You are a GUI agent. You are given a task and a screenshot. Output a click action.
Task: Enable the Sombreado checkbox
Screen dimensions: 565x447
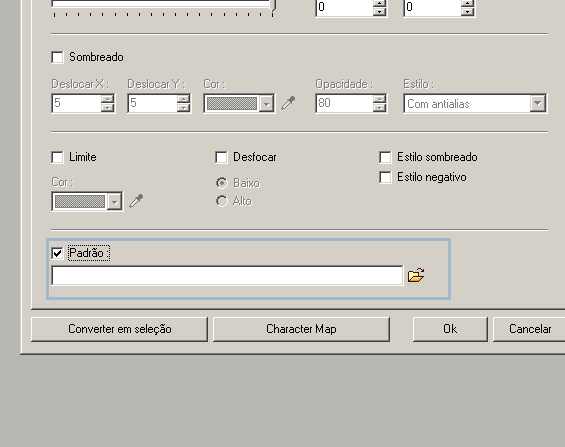58,57
